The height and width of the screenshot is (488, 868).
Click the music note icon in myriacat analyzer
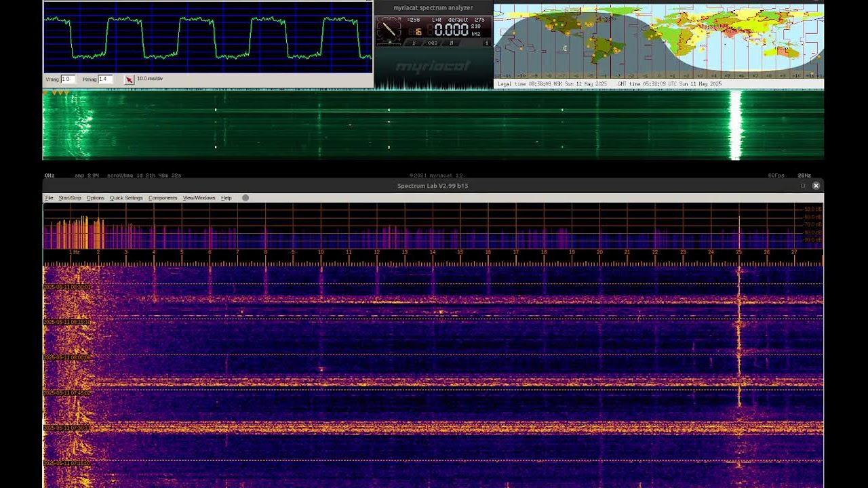451,43
